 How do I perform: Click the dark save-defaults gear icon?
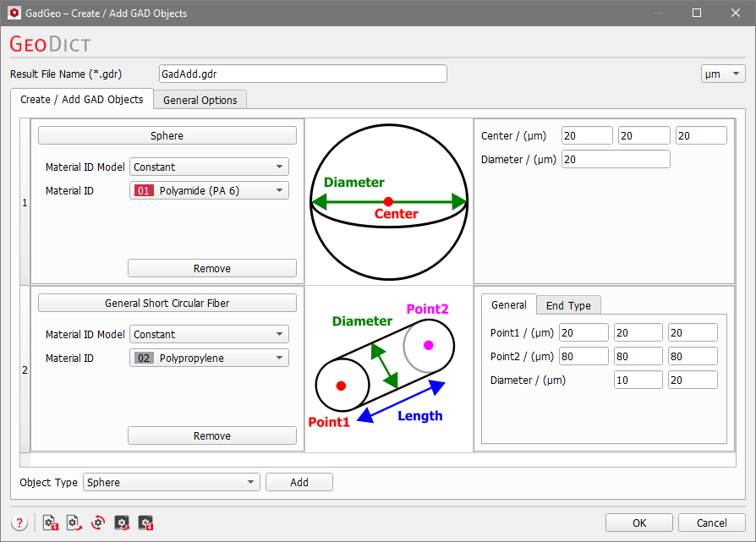click(145, 523)
